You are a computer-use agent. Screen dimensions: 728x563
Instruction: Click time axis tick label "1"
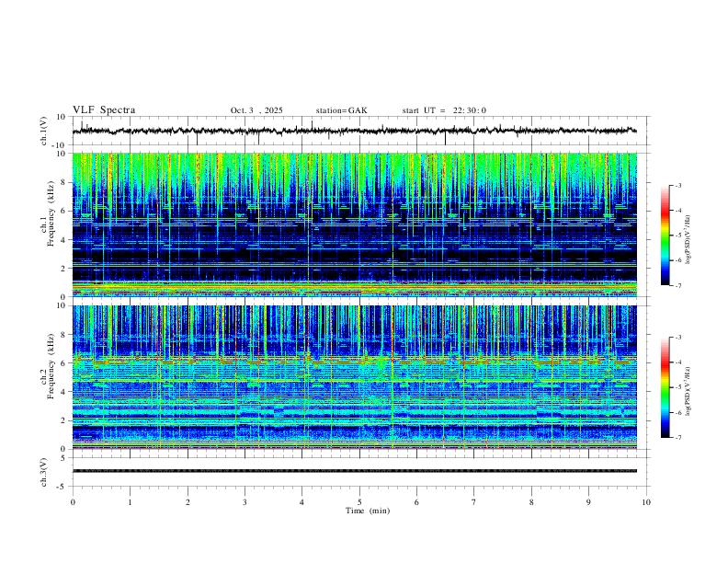130,502
